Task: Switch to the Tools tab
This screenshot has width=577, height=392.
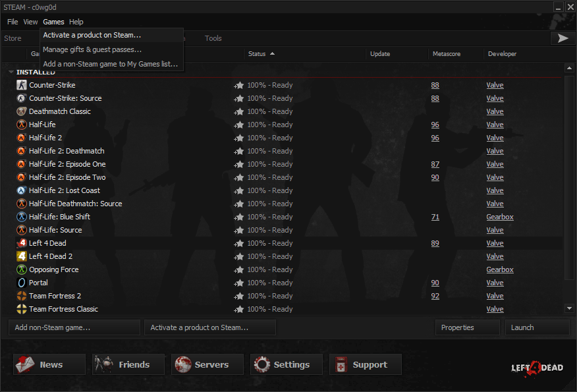Action: click(x=213, y=38)
